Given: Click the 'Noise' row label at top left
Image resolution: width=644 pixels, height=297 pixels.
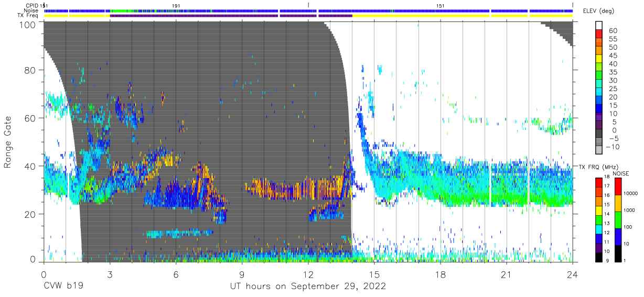Looking at the screenshot, I should 30,10.
